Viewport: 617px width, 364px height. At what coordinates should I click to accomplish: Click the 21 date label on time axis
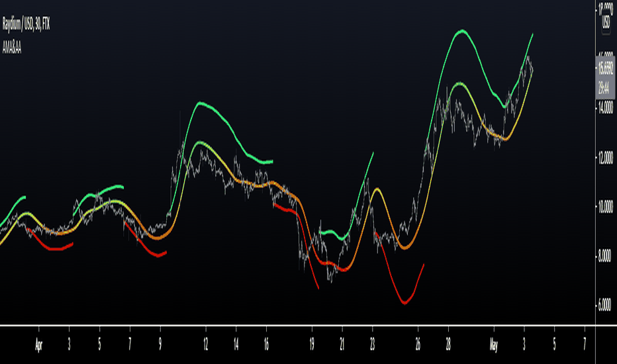(x=342, y=344)
